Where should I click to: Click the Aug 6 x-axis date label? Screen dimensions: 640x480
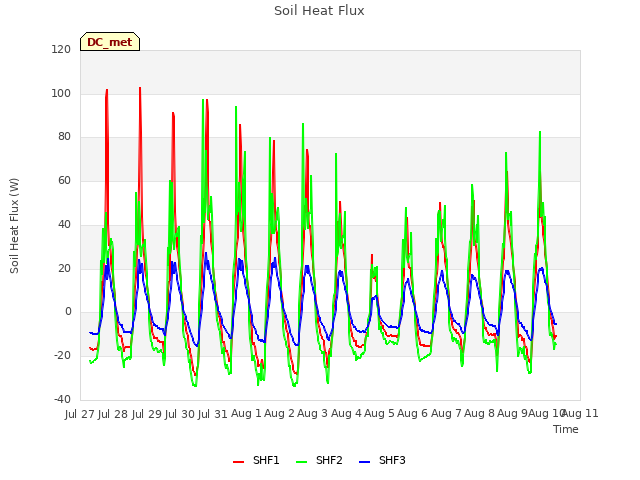tap(412, 414)
